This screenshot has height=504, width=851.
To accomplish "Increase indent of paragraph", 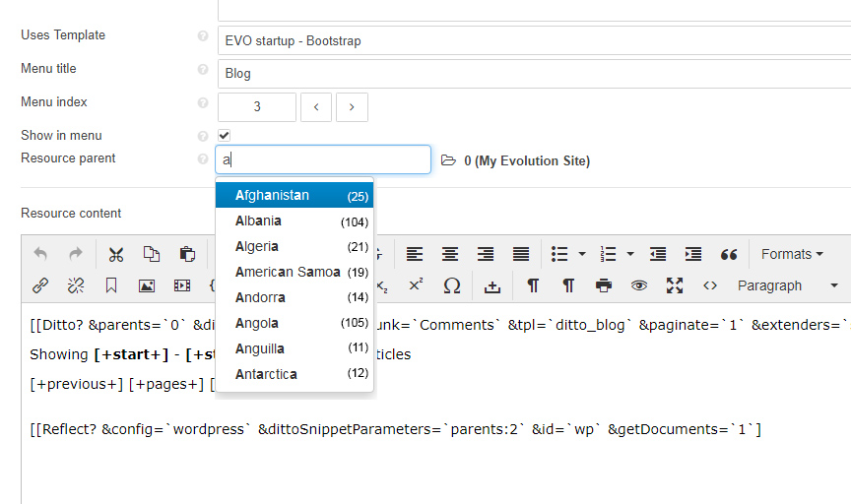I will [693, 254].
